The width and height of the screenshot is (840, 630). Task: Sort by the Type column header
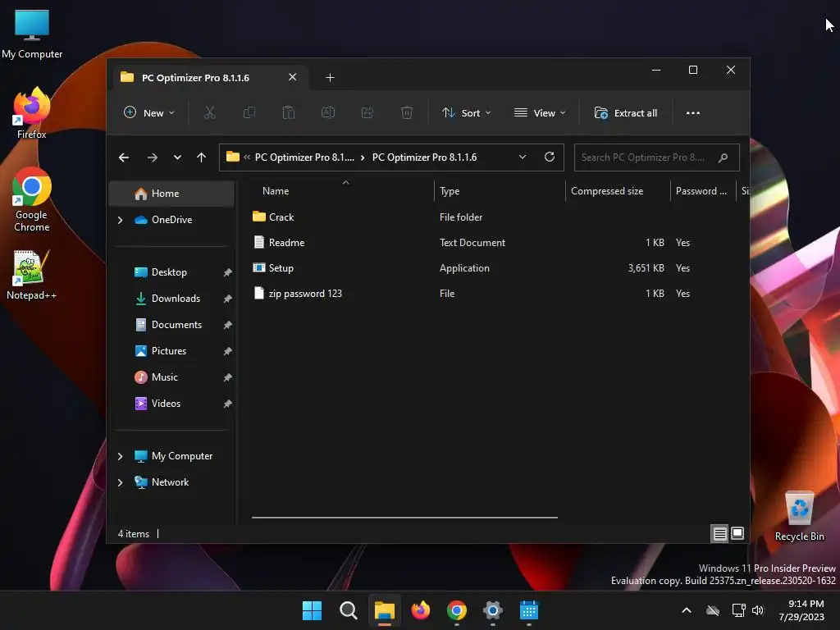click(500, 190)
